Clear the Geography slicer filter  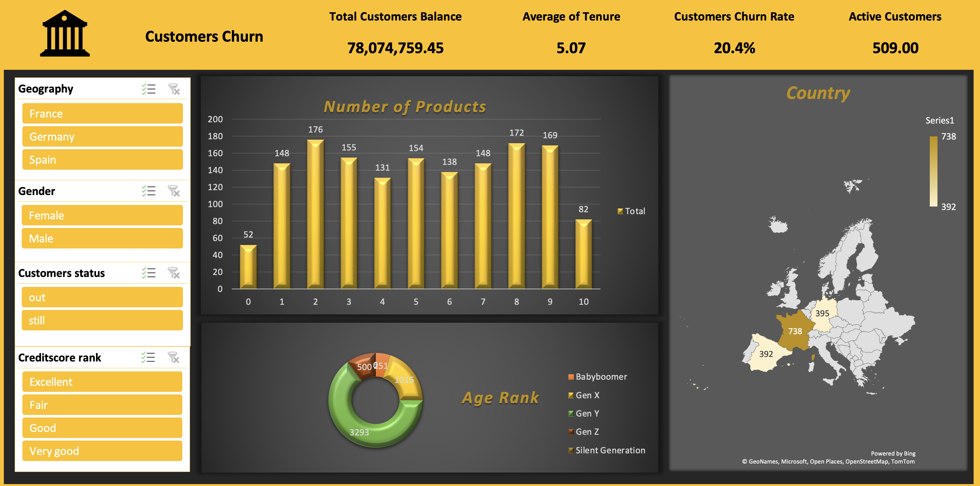pos(174,89)
